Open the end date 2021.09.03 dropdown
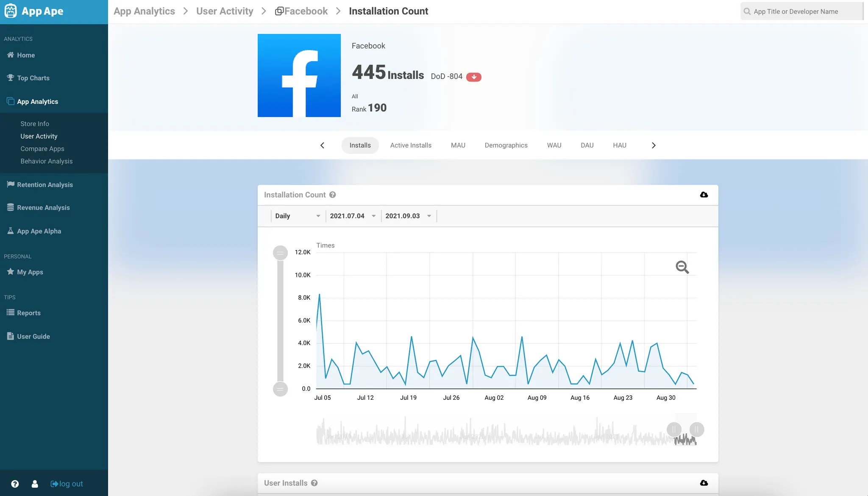 pos(408,216)
